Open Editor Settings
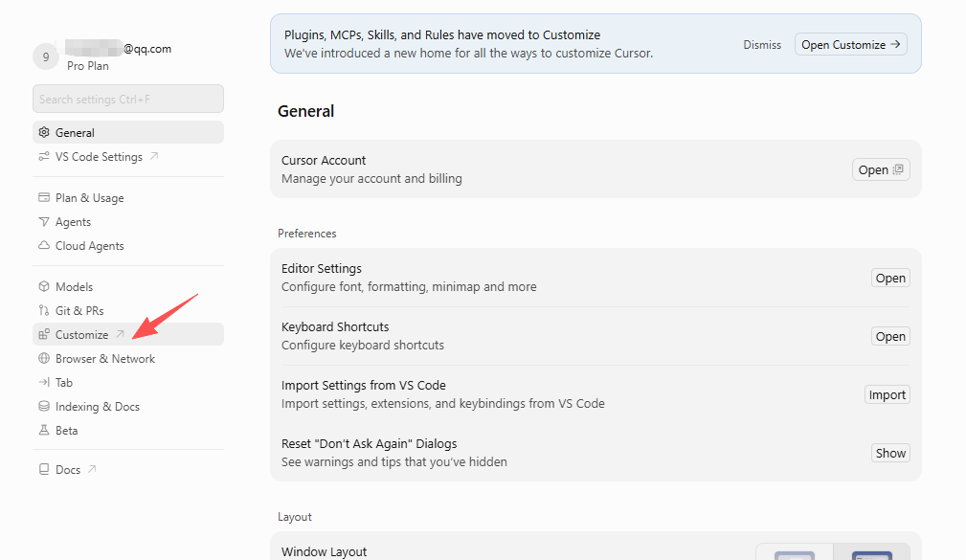The width and height of the screenshot is (966, 560). (x=890, y=278)
